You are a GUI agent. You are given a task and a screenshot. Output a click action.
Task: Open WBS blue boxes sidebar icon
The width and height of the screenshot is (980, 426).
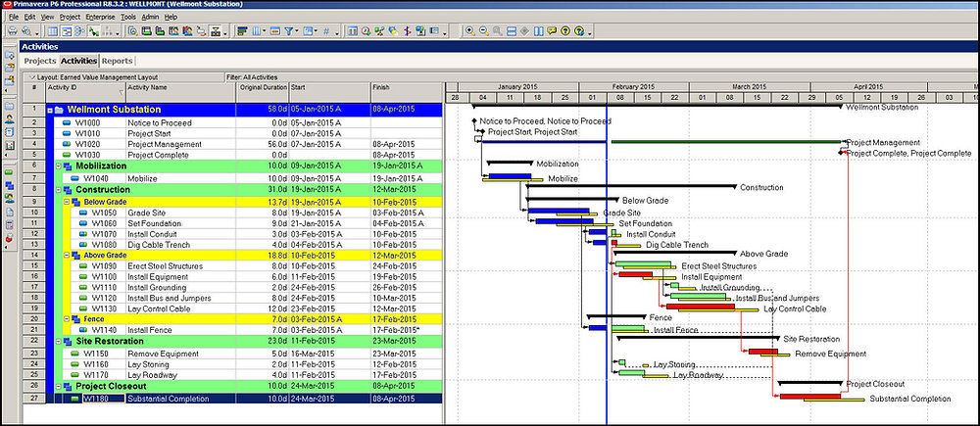click(10, 185)
